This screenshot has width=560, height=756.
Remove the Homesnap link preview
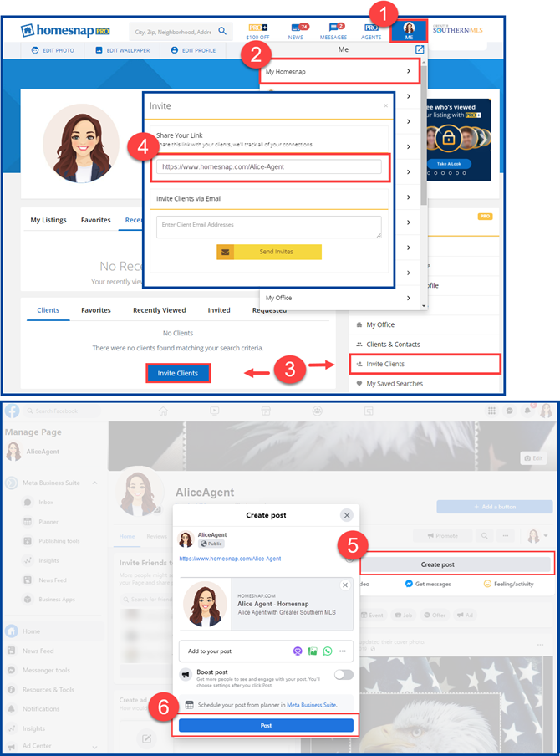pyautogui.click(x=345, y=585)
